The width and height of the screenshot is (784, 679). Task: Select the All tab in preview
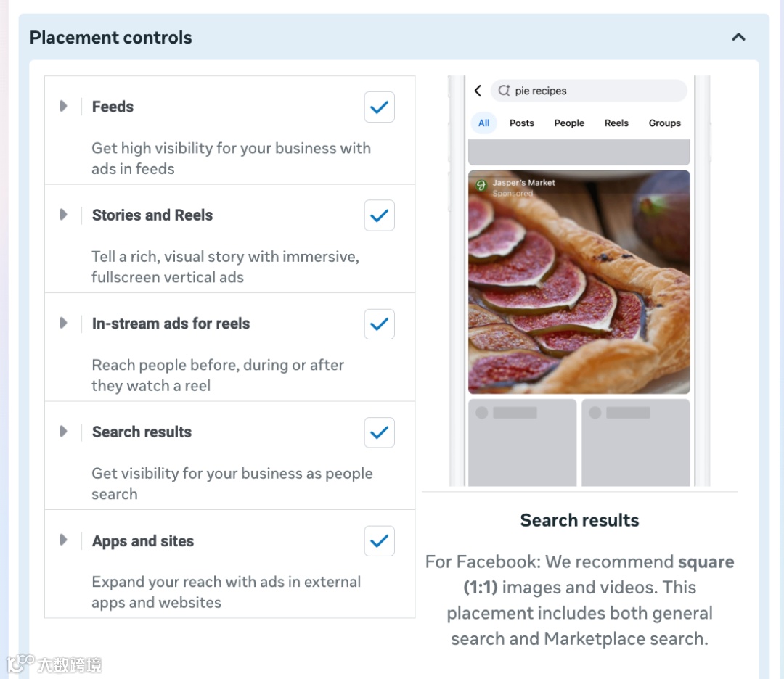coord(483,123)
